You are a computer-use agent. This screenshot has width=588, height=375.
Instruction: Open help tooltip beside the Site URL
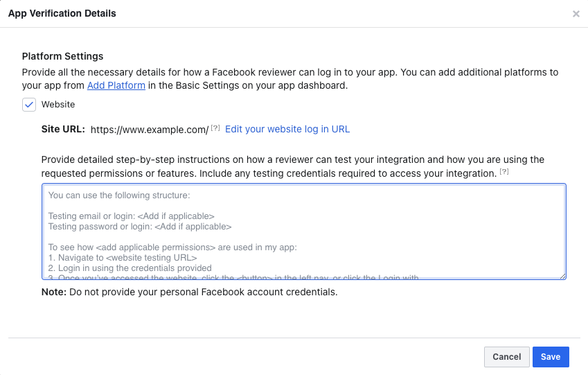click(215, 128)
